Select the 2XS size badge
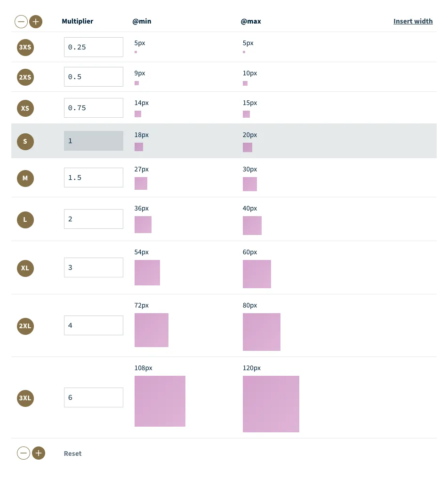Viewport: 448px width, 478px height. 25,77
